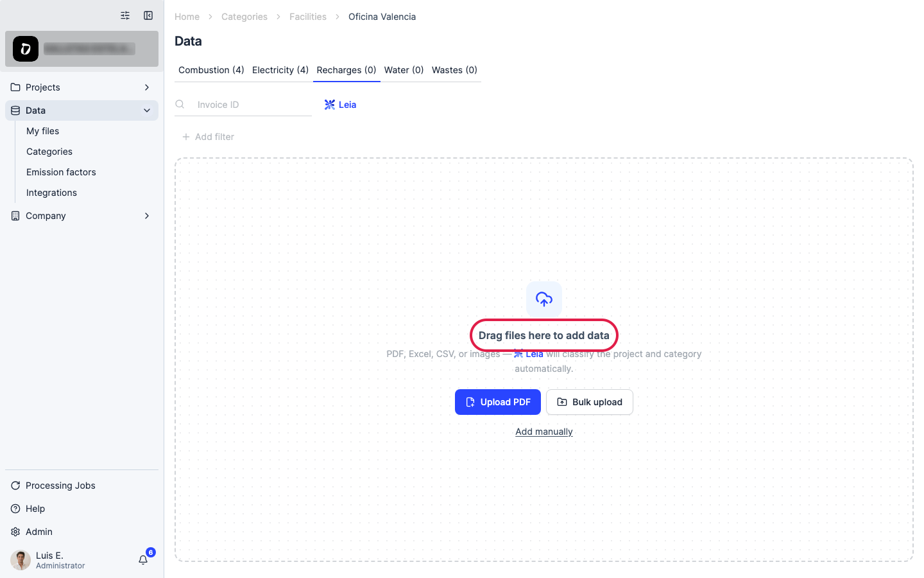Image resolution: width=924 pixels, height=578 pixels.
Task: Click the Company building icon
Action: [15, 216]
